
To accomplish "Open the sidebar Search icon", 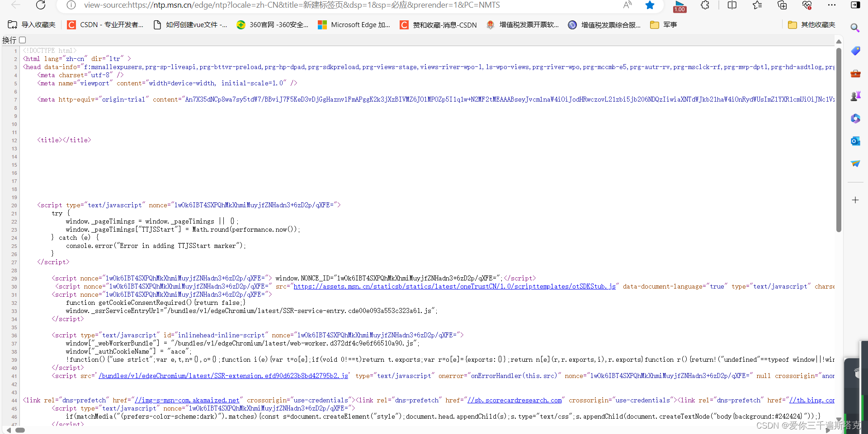I will tap(855, 28).
